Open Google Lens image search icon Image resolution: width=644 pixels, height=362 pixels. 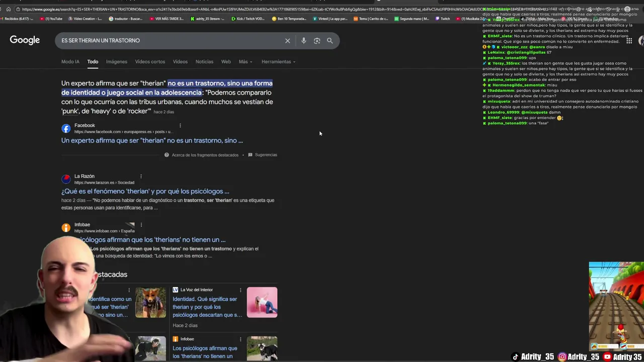[x=317, y=41]
